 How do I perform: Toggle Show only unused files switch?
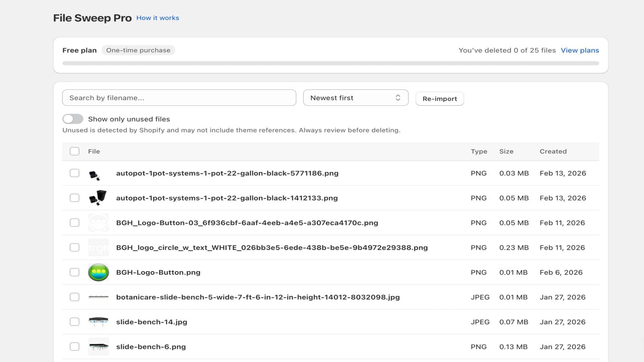(73, 119)
